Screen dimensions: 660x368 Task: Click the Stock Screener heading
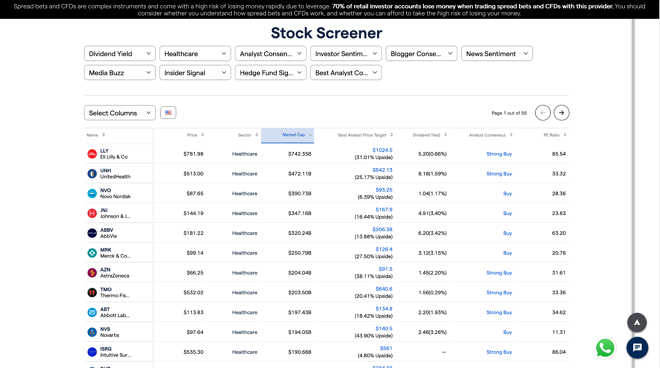click(326, 33)
